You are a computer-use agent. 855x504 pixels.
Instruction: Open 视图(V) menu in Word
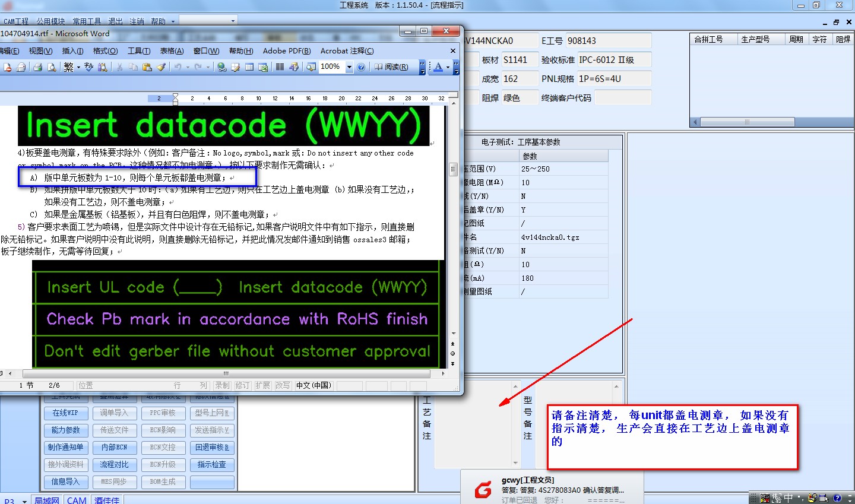point(40,51)
